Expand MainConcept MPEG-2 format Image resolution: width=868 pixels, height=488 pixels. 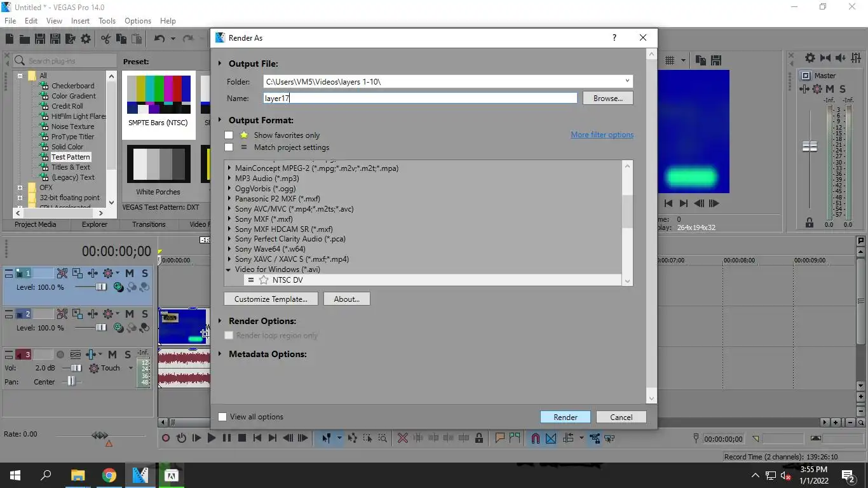pyautogui.click(x=229, y=168)
